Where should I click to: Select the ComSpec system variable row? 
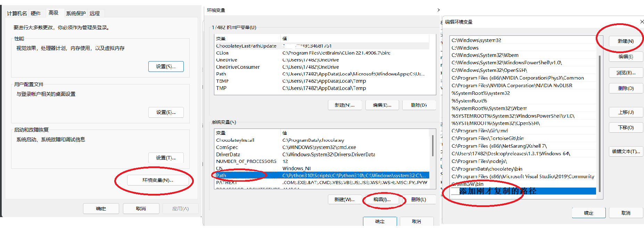coord(322,147)
